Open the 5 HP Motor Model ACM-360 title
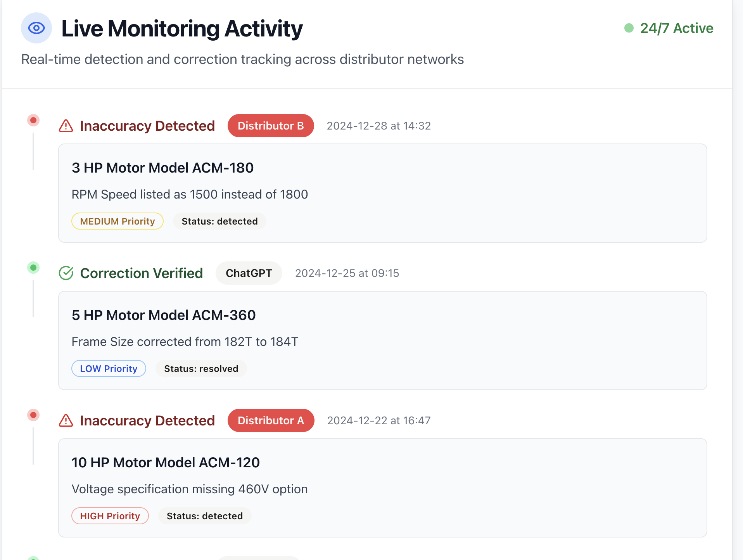 [164, 315]
